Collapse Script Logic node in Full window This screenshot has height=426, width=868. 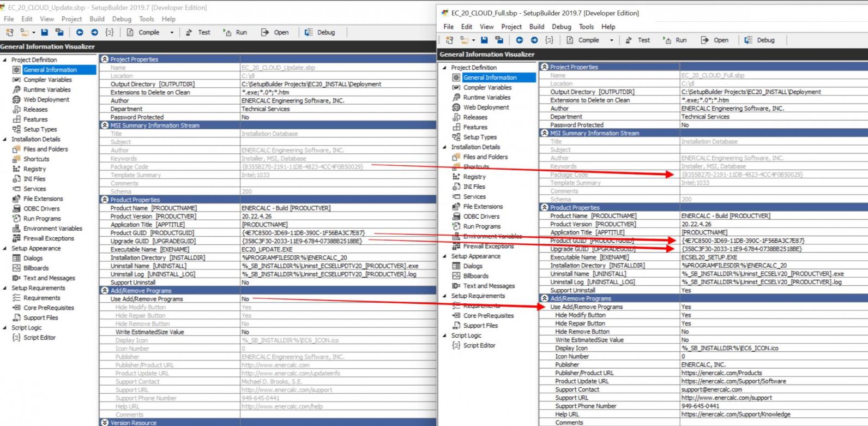click(444, 335)
